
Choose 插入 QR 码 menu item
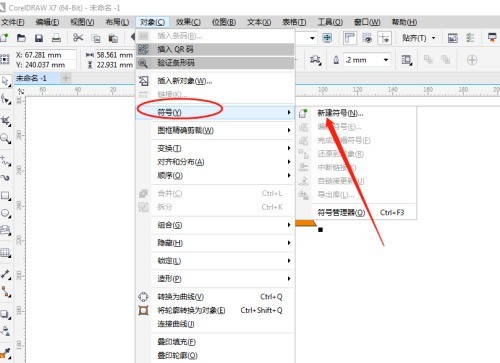coord(215,49)
